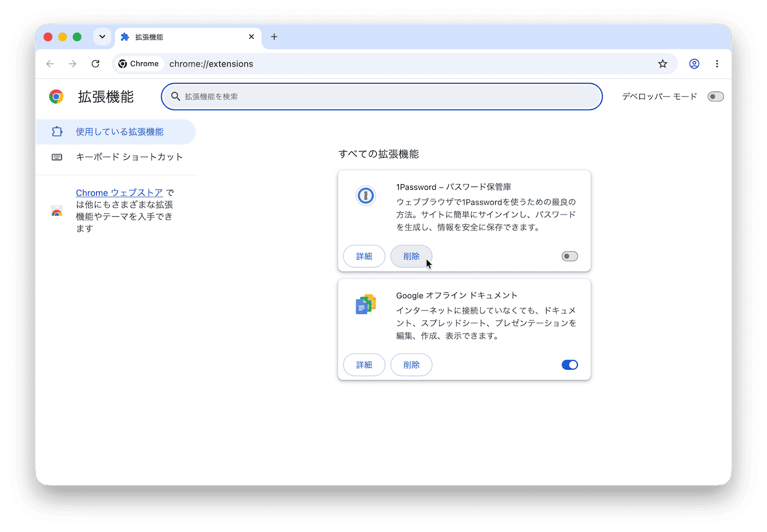Reload the extensions page
Screen dimensions: 767x532
tap(96, 63)
